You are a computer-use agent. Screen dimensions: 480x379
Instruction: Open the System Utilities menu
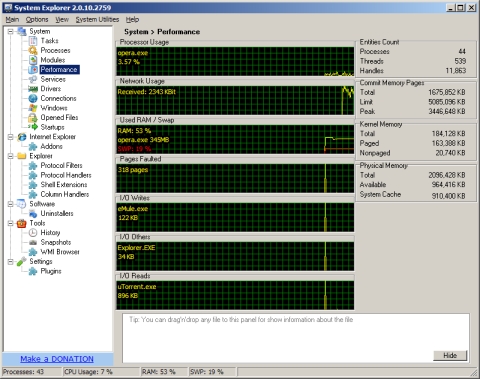(x=97, y=20)
